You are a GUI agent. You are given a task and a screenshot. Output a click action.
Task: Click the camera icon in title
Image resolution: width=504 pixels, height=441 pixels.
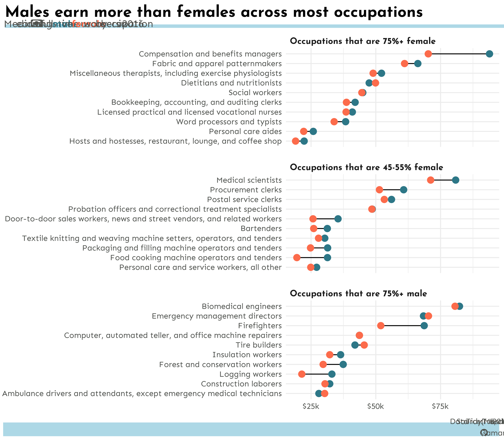pos(37,24)
